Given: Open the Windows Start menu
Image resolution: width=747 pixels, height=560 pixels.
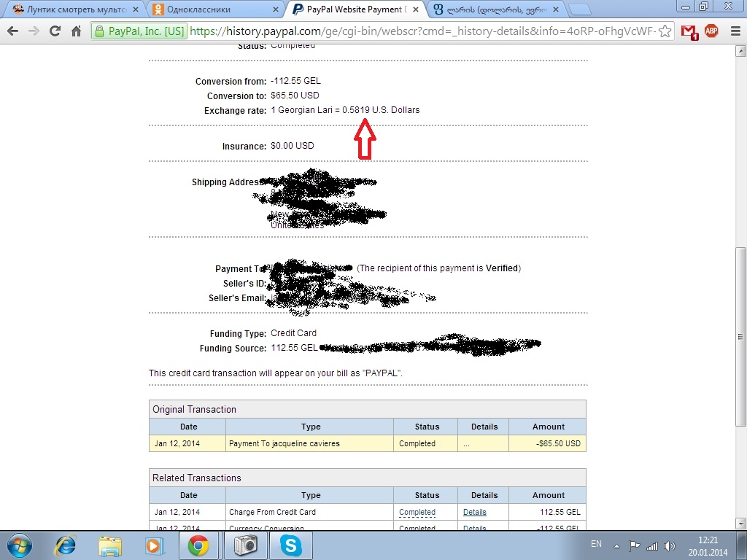Looking at the screenshot, I should 19,545.
